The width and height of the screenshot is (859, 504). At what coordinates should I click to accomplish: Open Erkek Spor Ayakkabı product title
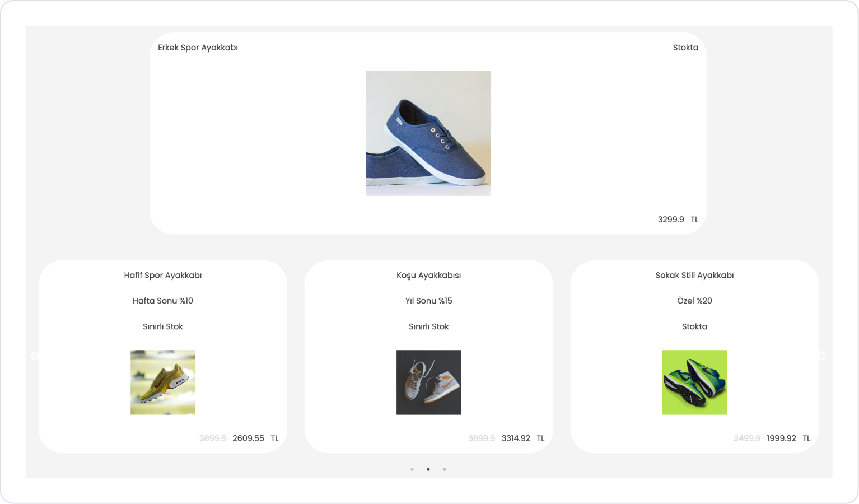click(x=198, y=48)
